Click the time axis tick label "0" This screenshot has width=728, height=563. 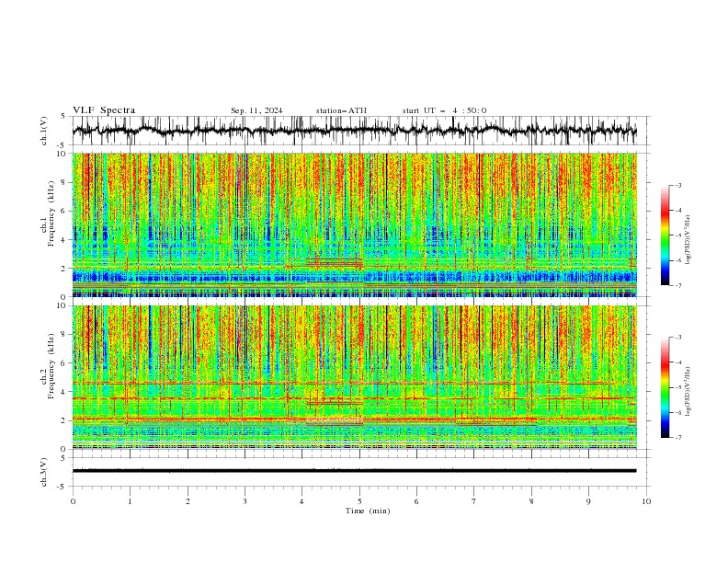tap(73, 501)
